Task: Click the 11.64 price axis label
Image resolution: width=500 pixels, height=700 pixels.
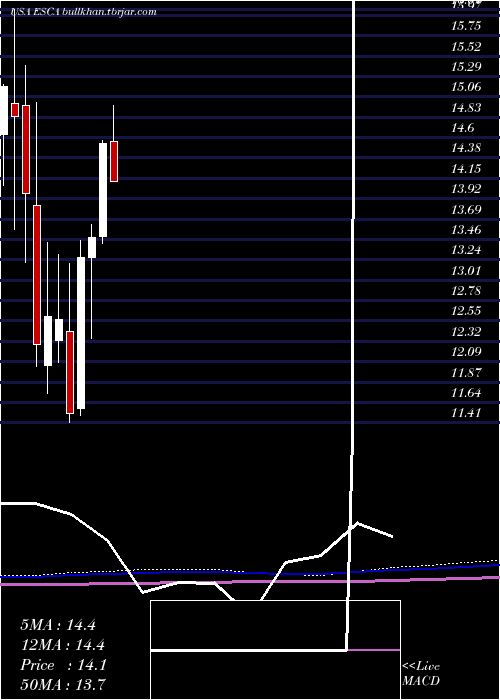Action: pyautogui.click(x=466, y=393)
